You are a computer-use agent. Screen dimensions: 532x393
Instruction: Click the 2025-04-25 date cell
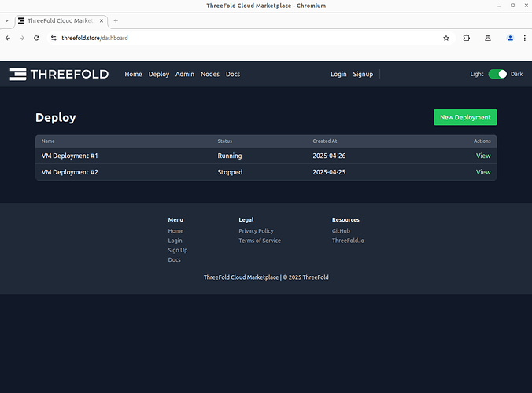click(x=329, y=172)
